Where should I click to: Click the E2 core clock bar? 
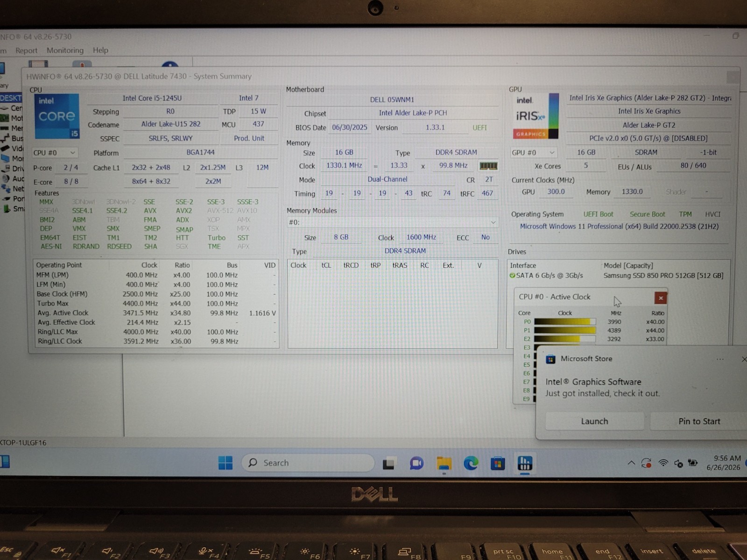pos(565,339)
